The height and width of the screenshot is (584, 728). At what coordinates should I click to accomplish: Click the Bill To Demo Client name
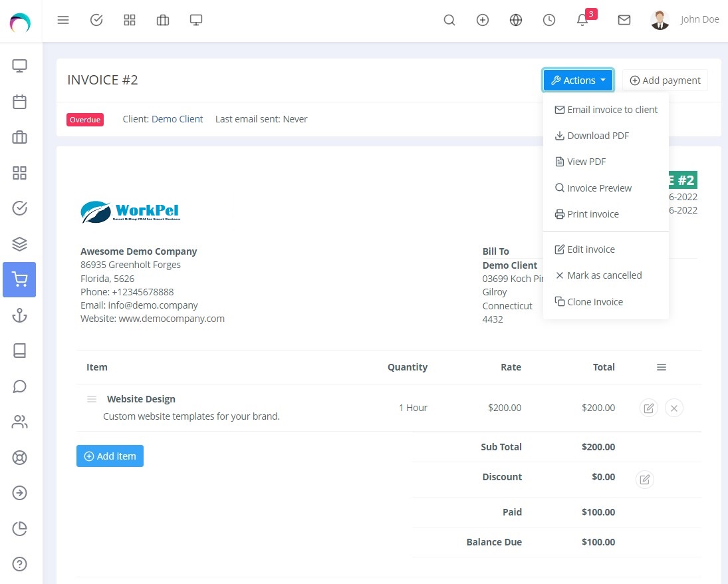(x=510, y=265)
